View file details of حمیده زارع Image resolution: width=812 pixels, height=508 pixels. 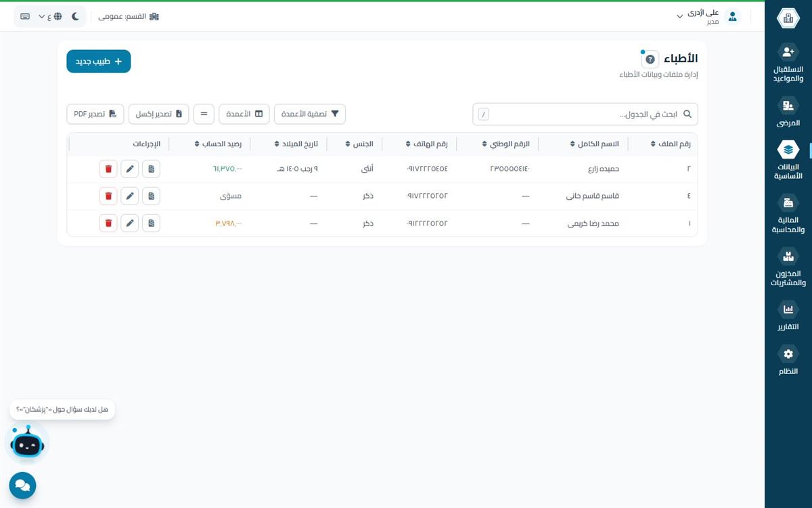[152, 169]
